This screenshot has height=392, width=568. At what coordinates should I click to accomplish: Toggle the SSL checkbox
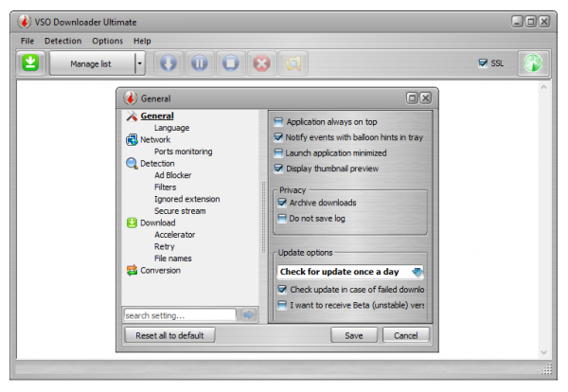483,63
